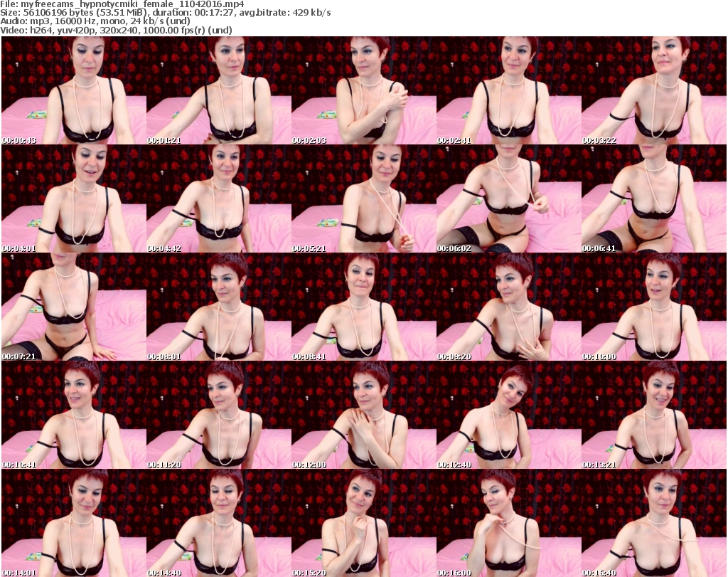Open the frame at timestamp 00:01:21
The image size is (728, 577).
219,90
